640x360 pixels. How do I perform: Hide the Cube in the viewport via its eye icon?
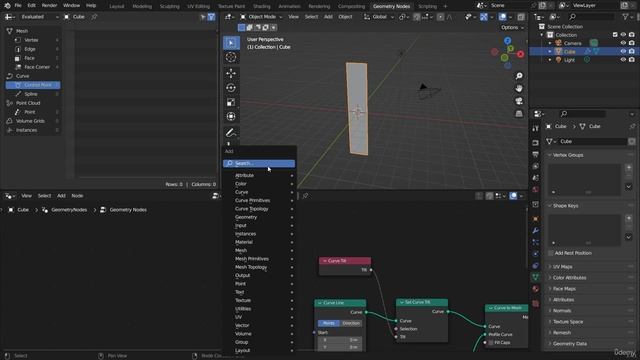click(x=623, y=51)
